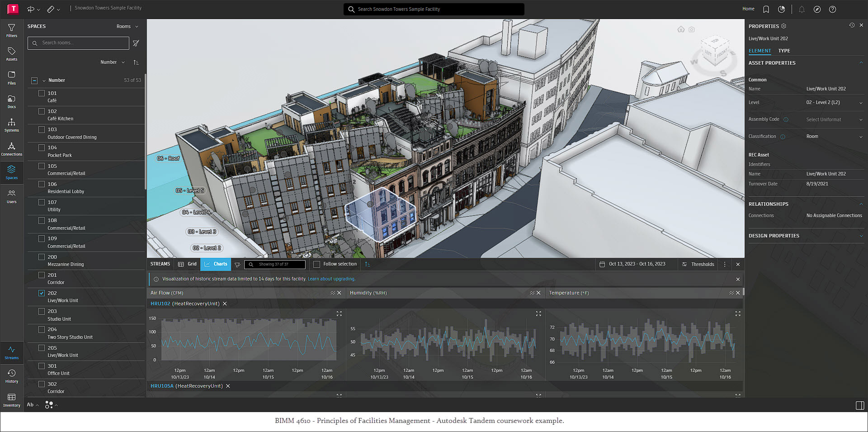Open notifications bell icon
Image resolution: width=868 pixels, height=432 pixels.
coord(802,9)
